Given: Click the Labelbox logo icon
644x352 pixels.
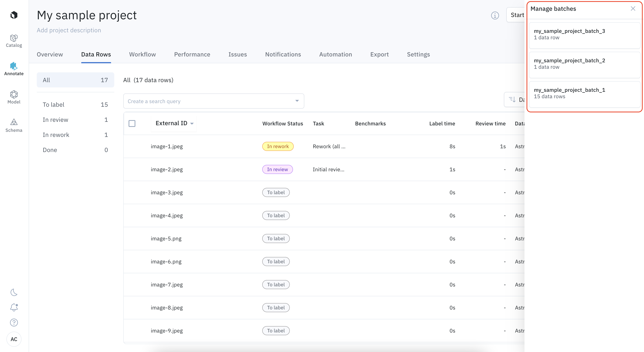Looking at the screenshot, I should point(14,15).
